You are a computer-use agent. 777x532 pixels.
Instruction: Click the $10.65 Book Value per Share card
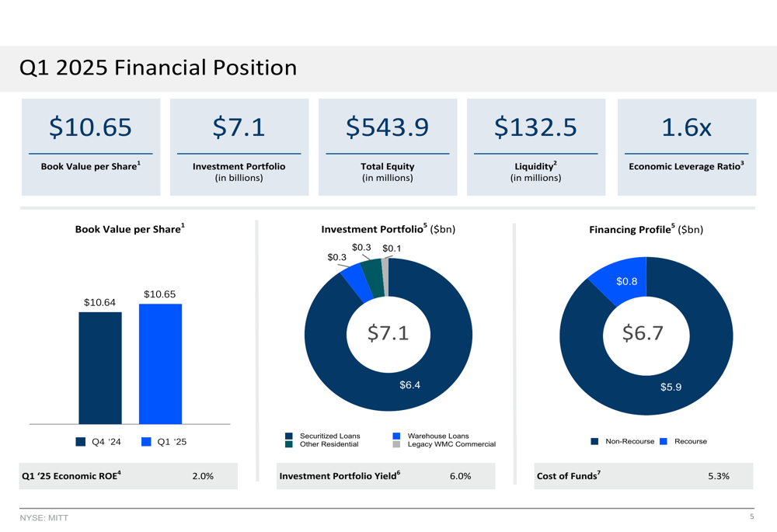[91, 147]
